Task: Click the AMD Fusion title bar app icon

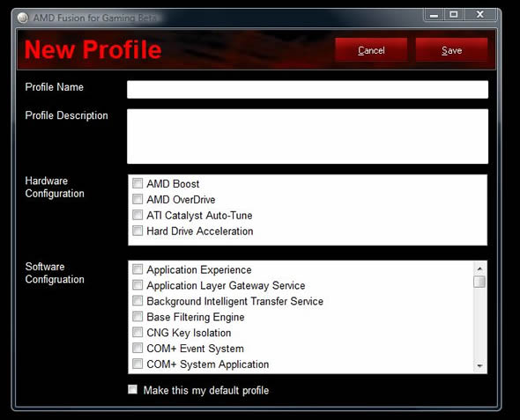Action: pos(23,18)
